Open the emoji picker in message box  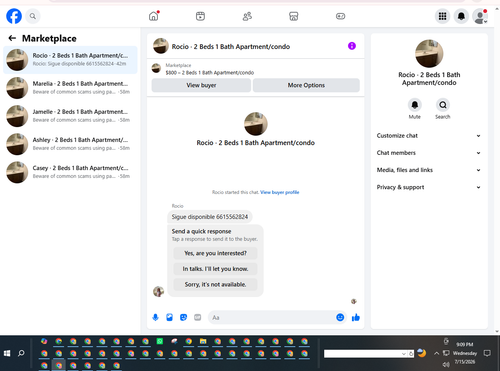point(340,317)
